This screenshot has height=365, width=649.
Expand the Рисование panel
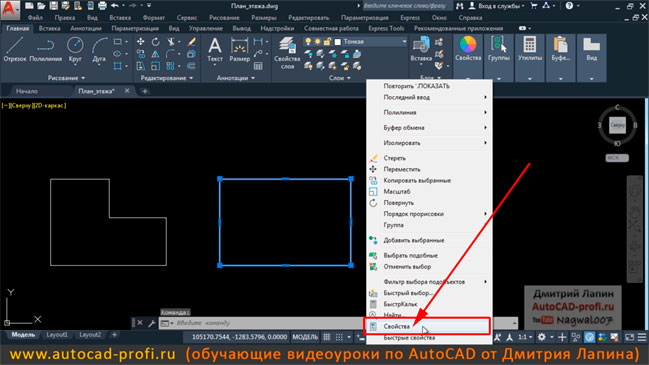66,78
